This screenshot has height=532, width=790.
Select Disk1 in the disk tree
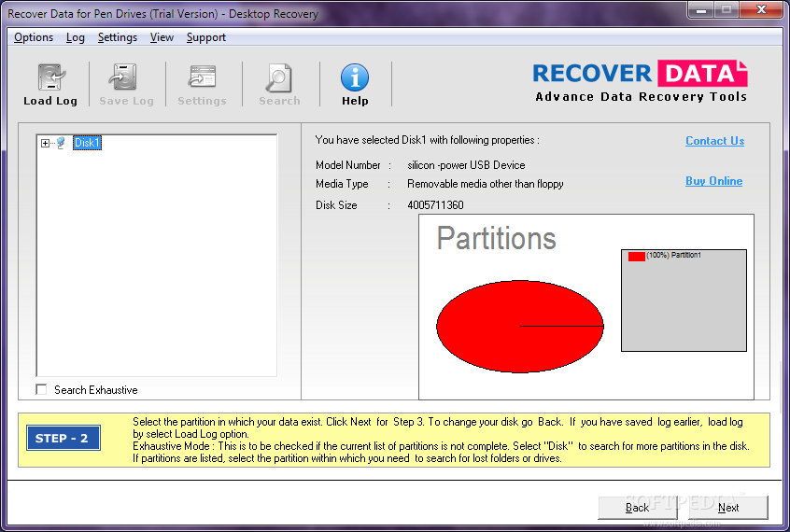tap(87, 143)
